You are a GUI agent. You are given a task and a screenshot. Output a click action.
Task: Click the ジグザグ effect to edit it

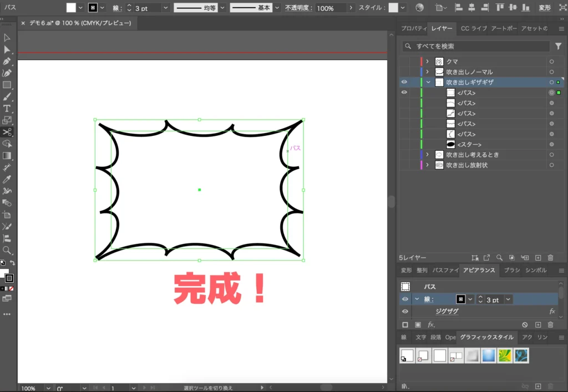[x=447, y=311]
